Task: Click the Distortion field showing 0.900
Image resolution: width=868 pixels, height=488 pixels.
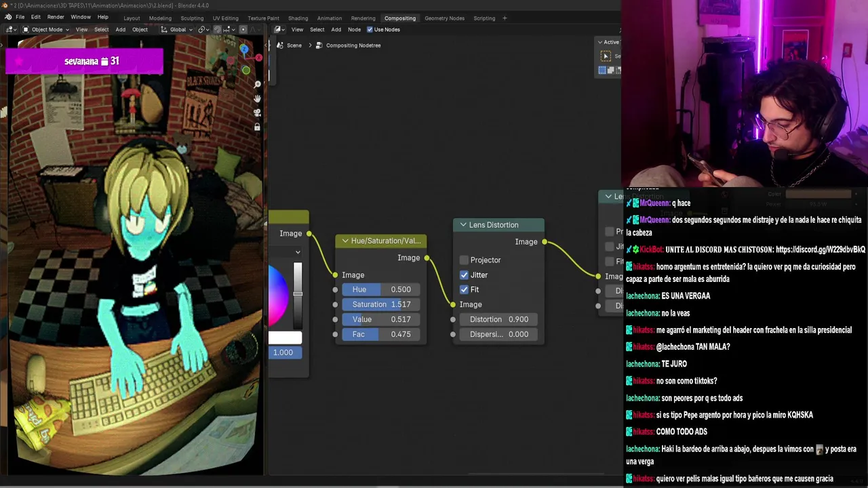Action: [498, 319]
